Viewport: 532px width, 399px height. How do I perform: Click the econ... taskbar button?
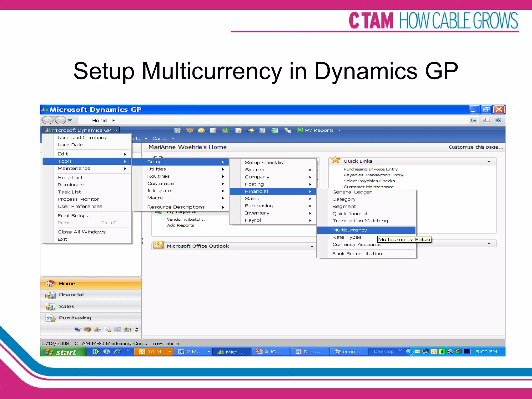point(349,352)
